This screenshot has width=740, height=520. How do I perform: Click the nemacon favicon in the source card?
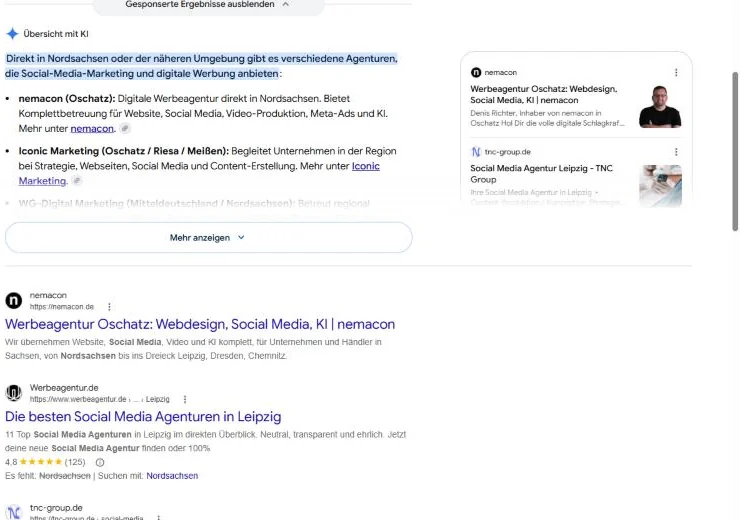coord(476,72)
